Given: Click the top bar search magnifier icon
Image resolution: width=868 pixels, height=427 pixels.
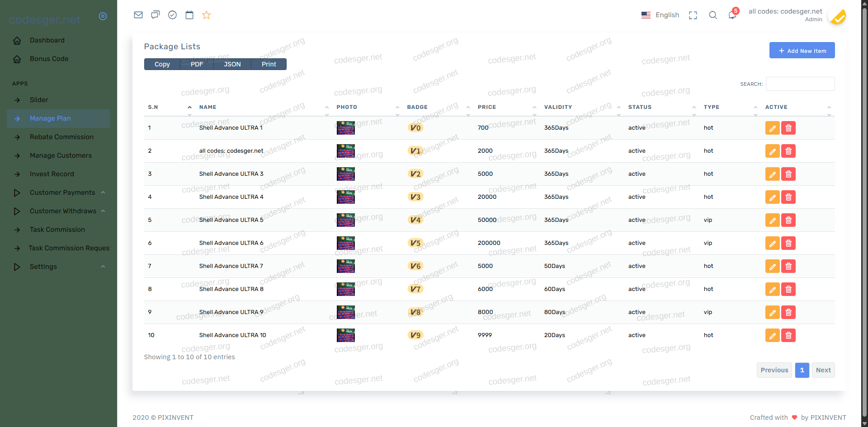Looking at the screenshot, I should pyautogui.click(x=713, y=15).
